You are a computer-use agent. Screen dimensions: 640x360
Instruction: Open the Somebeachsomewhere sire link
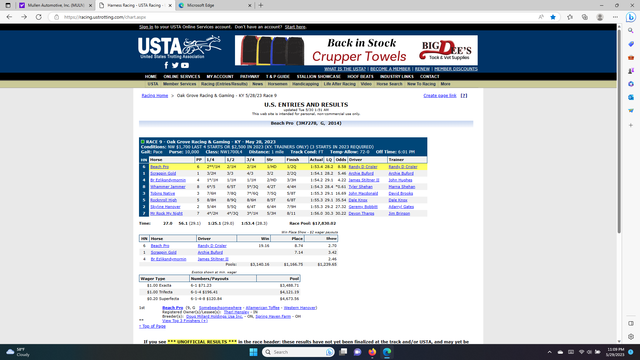(x=220, y=308)
